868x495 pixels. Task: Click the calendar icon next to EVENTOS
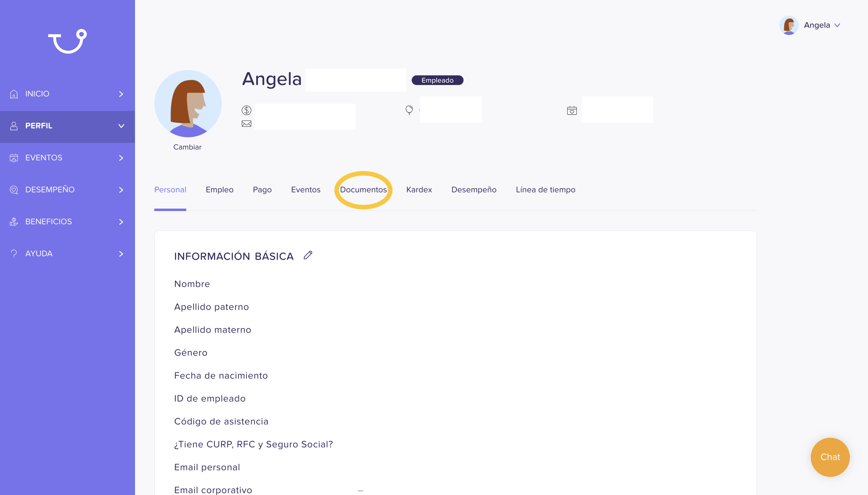pos(14,158)
